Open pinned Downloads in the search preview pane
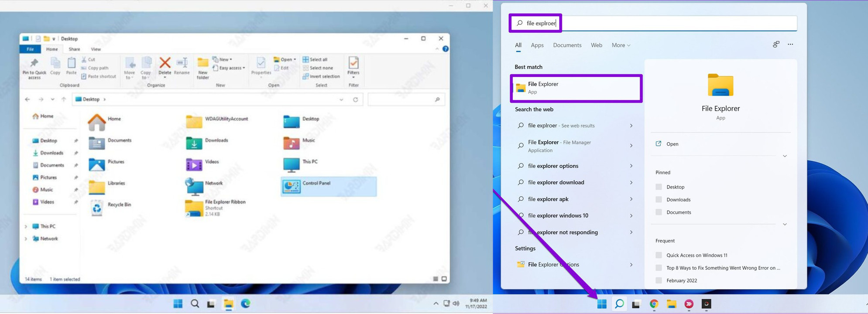 point(678,200)
